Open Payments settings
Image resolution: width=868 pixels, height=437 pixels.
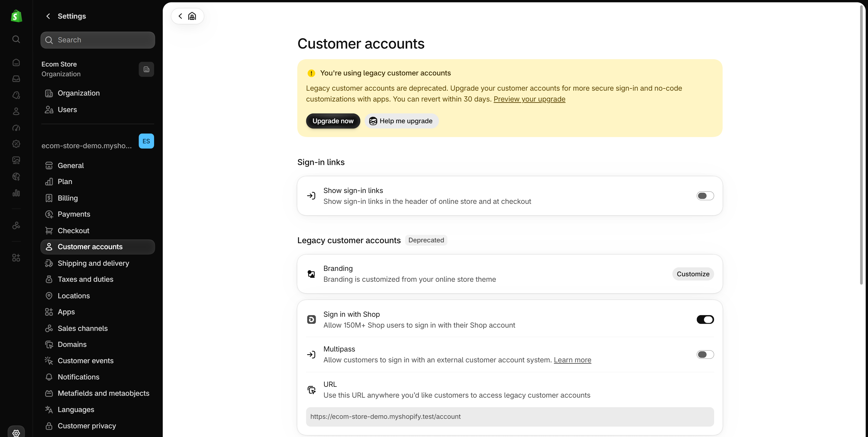pos(97,214)
